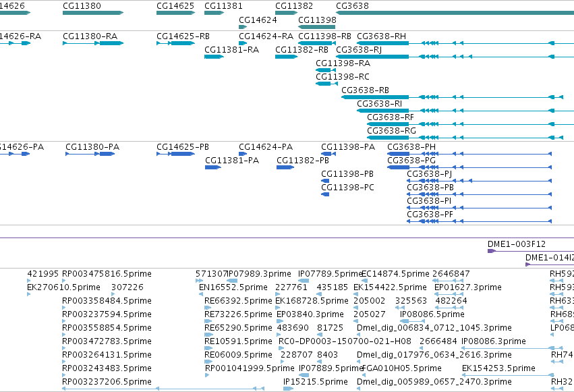Select the CG3638 gene label
The image size is (574, 392).
[x=352, y=6]
